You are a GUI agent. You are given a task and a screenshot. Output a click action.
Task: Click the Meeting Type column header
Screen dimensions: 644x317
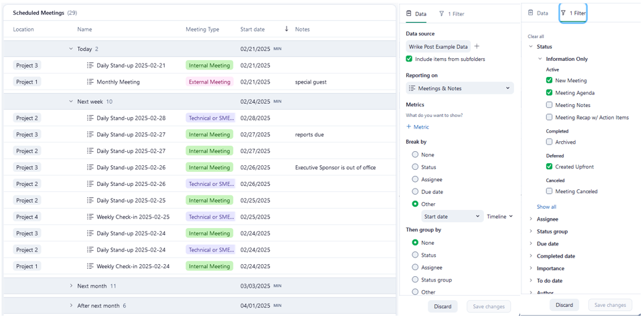[202, 29]
